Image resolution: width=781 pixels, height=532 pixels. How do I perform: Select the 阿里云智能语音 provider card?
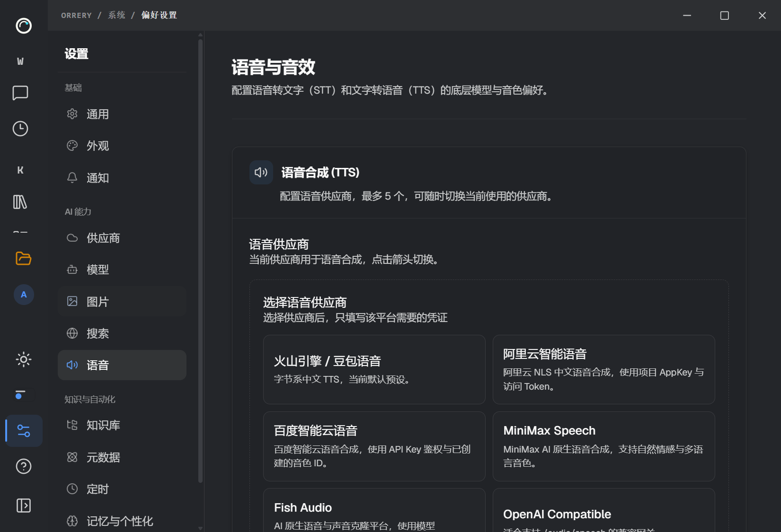[x=604, y=370]
